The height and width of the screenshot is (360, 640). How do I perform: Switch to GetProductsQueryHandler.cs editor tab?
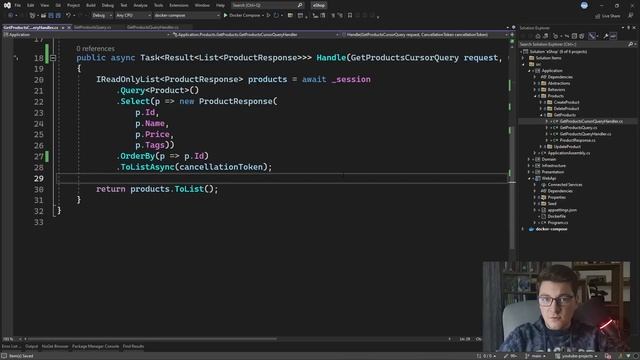tap(152, 27)
